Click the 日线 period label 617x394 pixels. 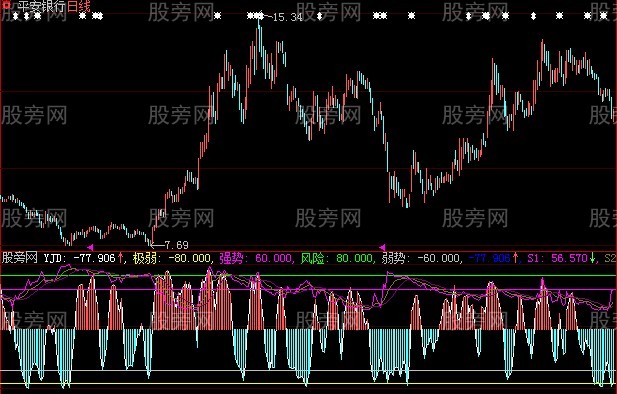78,6
